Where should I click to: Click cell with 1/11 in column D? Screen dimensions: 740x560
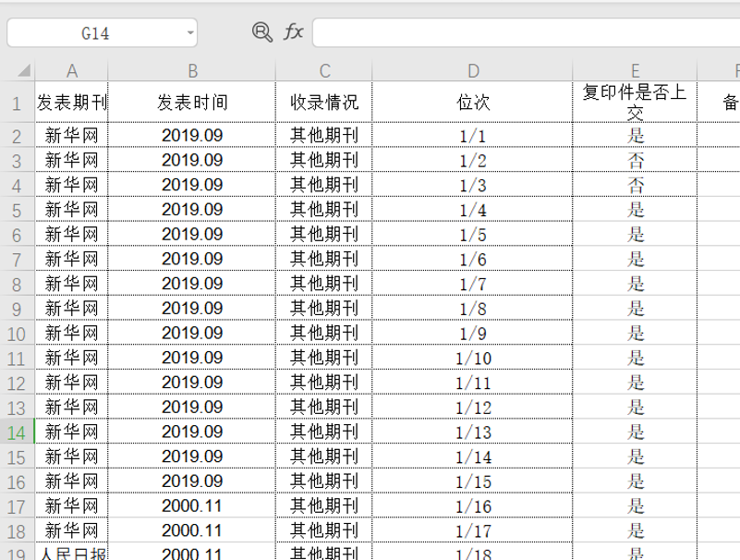click(473, 383)
